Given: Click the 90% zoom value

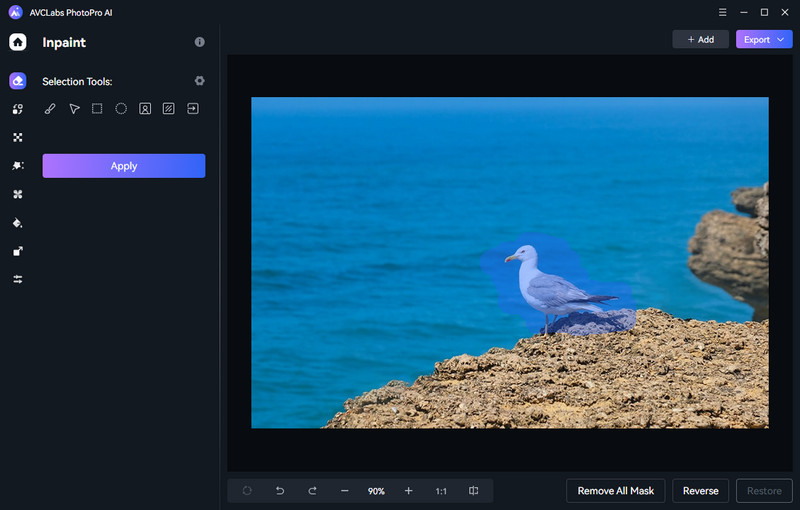Looking at the screenshot, I should tap(377, 491).
